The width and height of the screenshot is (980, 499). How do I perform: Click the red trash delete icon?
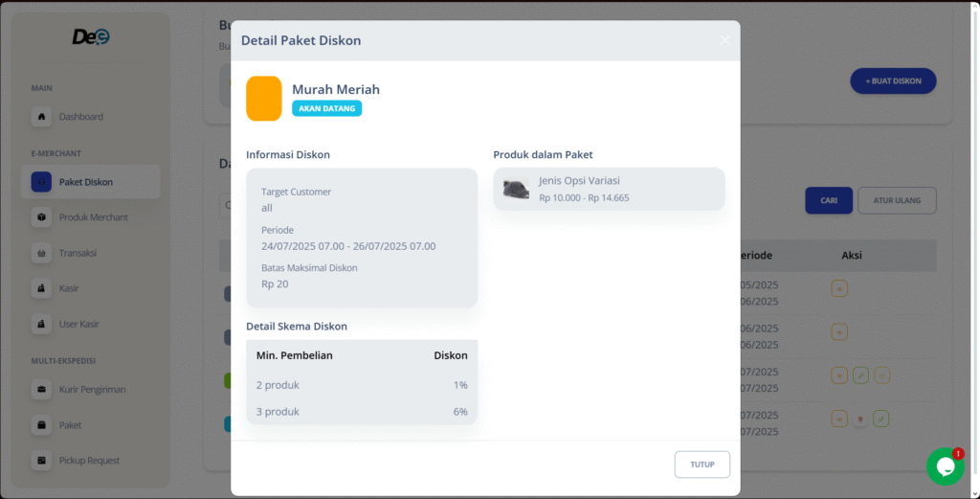click(x=860, y=419)
